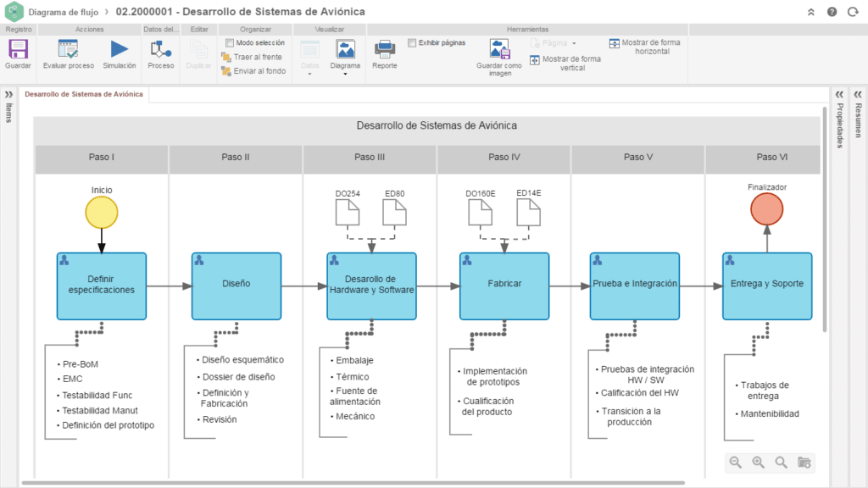Screen dimensions: 868x488
Task: Zoom out using the minus magnifier
Action: (x=735, y=463)
